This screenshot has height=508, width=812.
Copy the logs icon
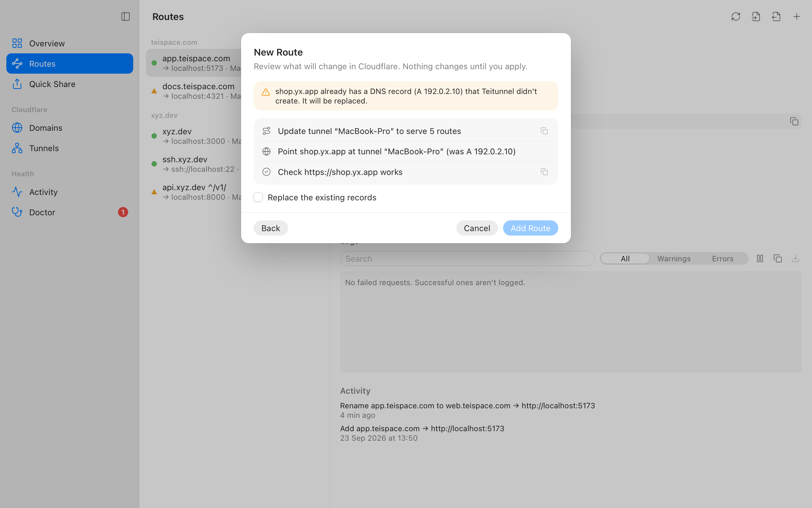[778, 258]
